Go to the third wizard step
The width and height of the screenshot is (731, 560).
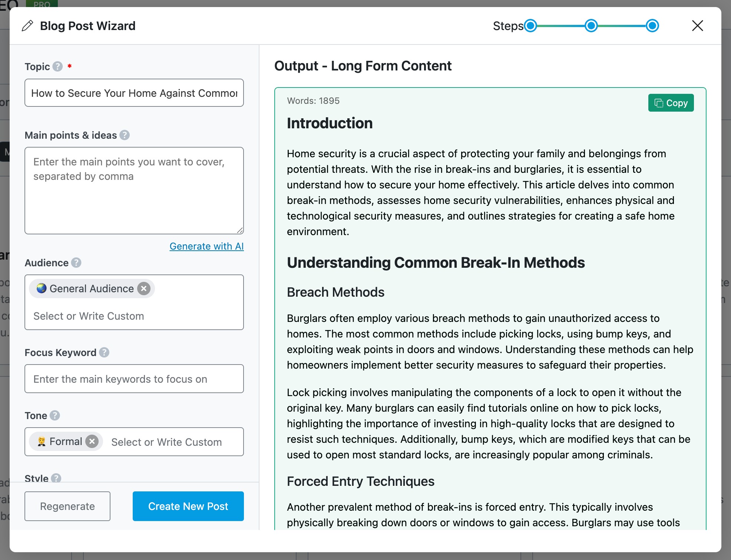coord(652,26)
